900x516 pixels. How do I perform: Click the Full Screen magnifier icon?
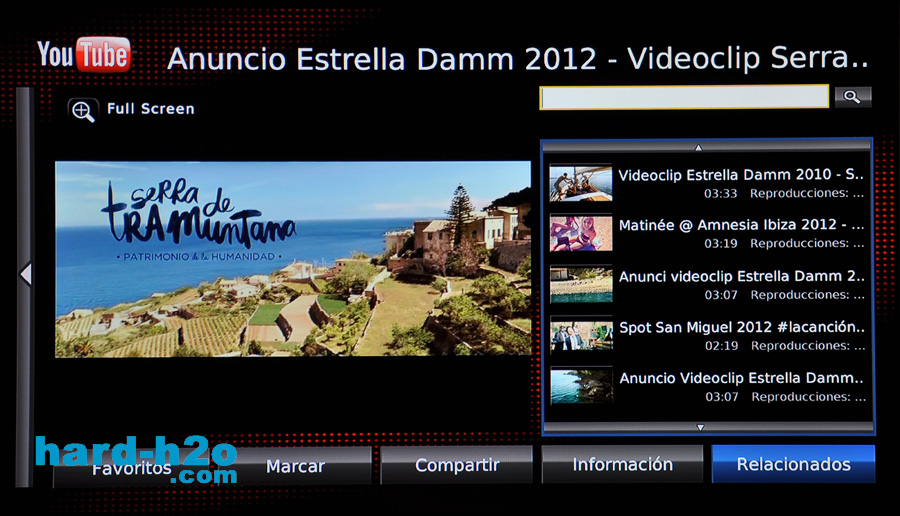pyautogui.click(x=83, y=110)
